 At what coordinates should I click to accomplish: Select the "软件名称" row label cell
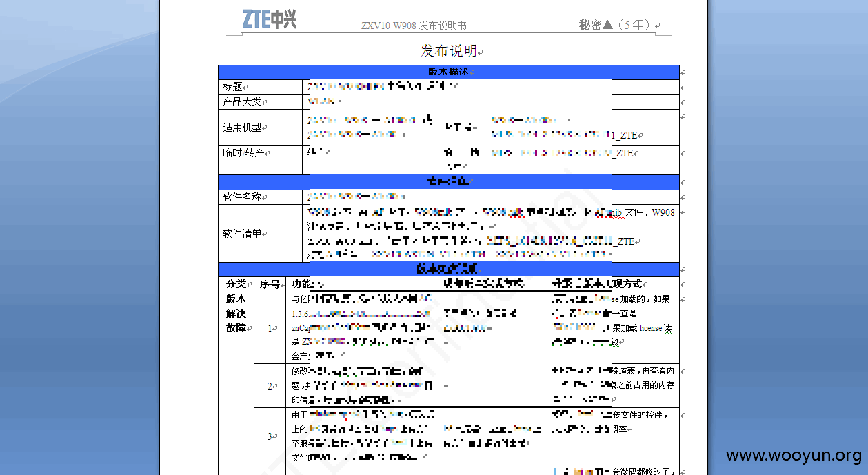(261, 197)
